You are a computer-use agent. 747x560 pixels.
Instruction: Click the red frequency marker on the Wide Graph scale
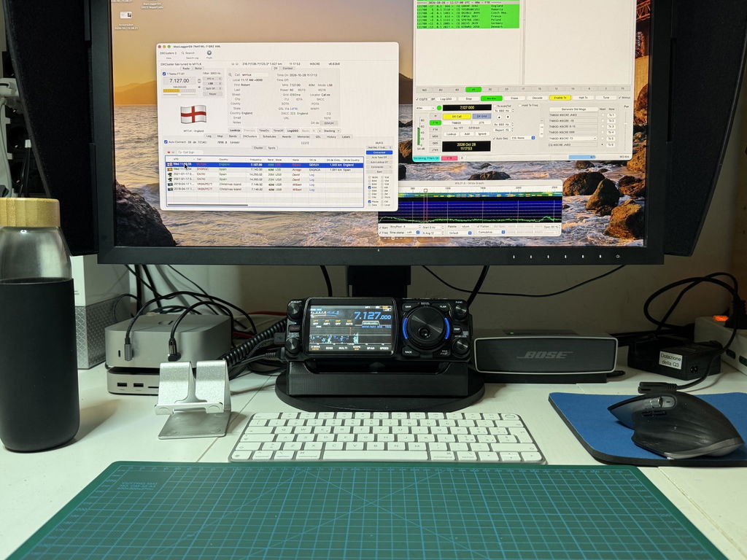425,190
